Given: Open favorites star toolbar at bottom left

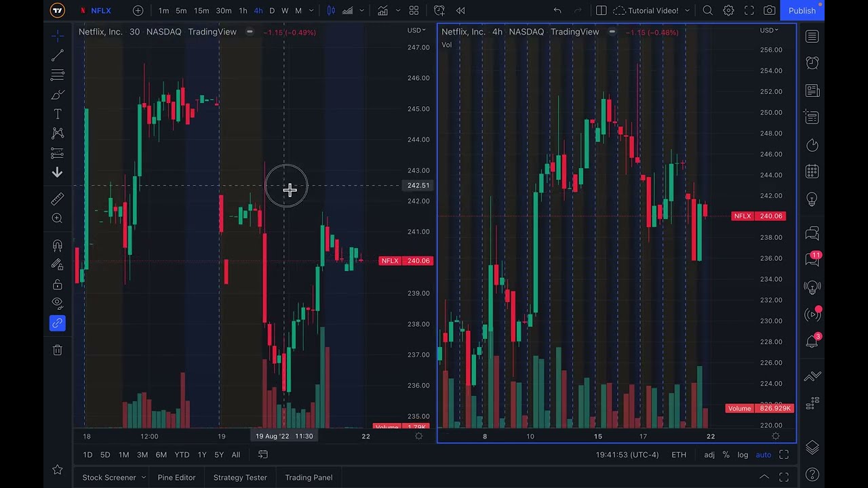Looking at the screenshot, I should click(x=58, y=469).
